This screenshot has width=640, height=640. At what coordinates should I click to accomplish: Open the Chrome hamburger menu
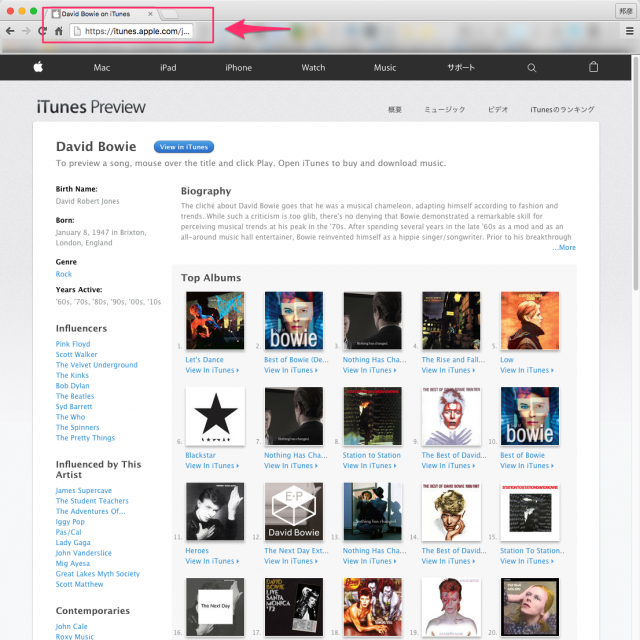pos(629,31)
